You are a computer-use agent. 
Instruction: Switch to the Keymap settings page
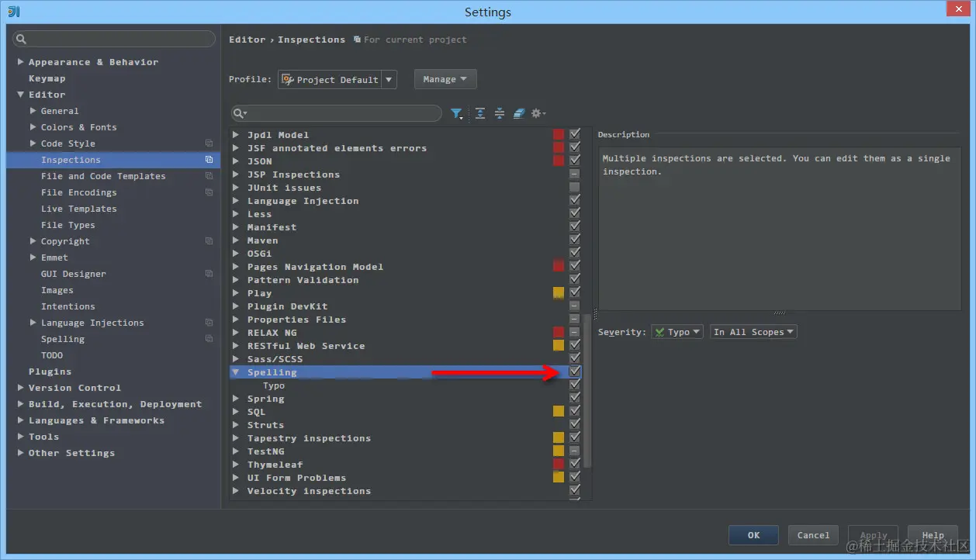(47, 78)
